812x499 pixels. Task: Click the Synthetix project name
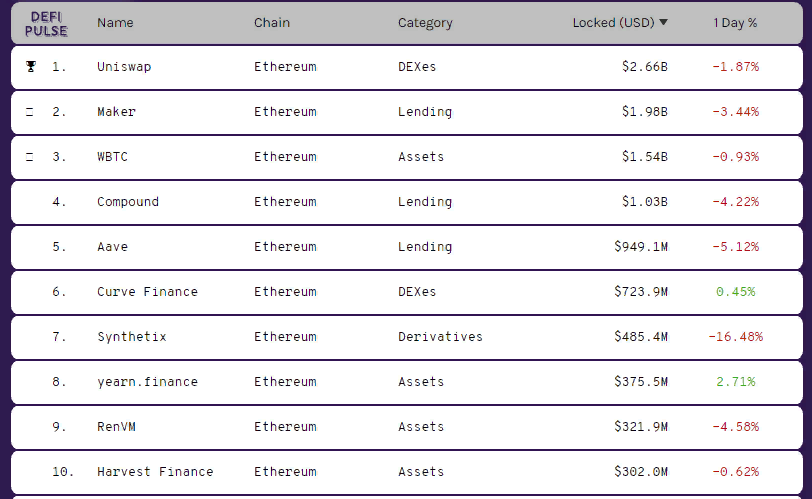click(132, 337)
